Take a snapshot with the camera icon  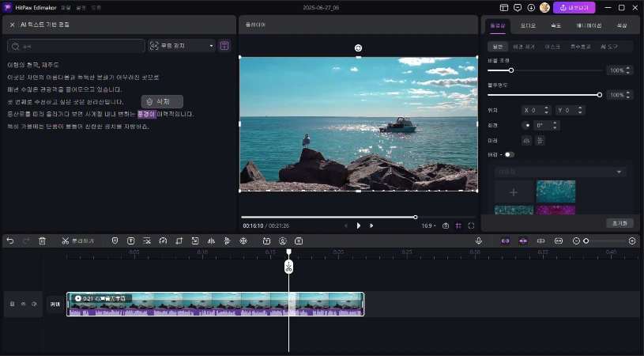(446, 225)
